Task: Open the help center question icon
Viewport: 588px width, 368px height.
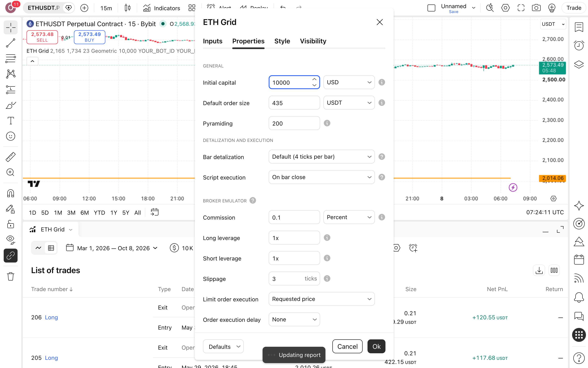Action: click(x=579, y=358)
